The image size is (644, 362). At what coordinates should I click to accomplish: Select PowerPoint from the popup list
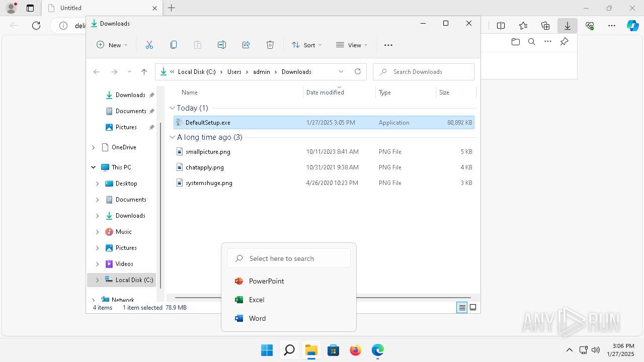tap(289, 281)
